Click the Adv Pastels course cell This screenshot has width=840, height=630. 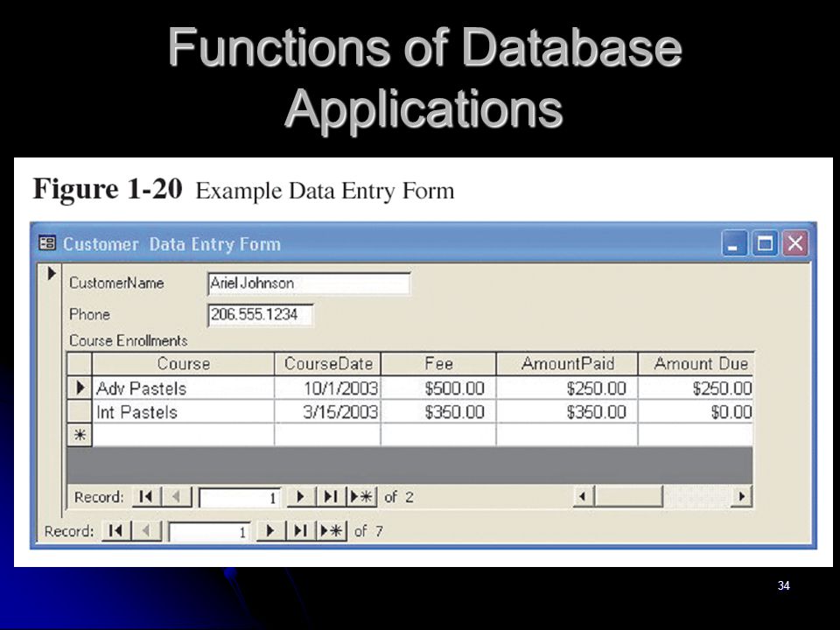(x=183, y=388)
